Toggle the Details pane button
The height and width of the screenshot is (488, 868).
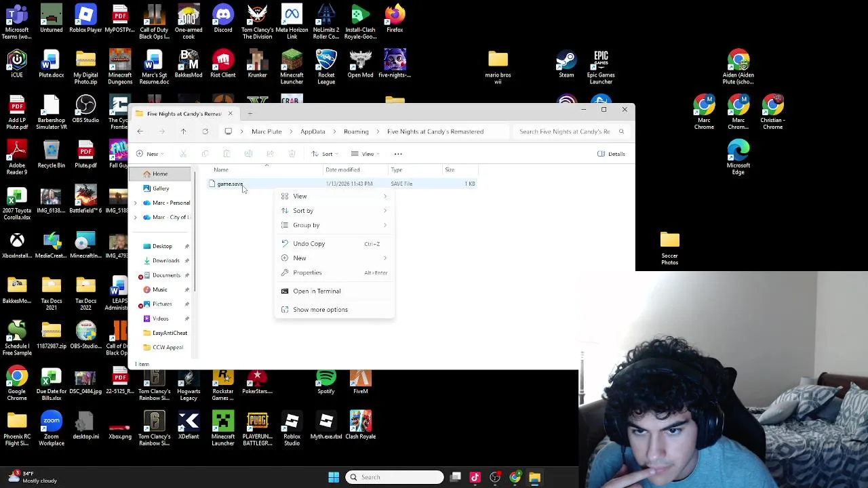click(611, 154)
